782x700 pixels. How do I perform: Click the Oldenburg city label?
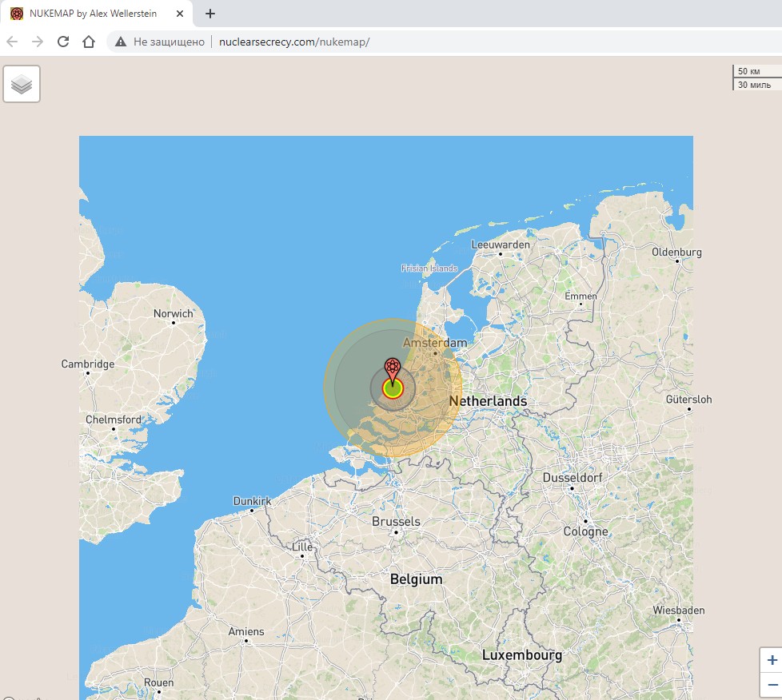tap(676, 253)
